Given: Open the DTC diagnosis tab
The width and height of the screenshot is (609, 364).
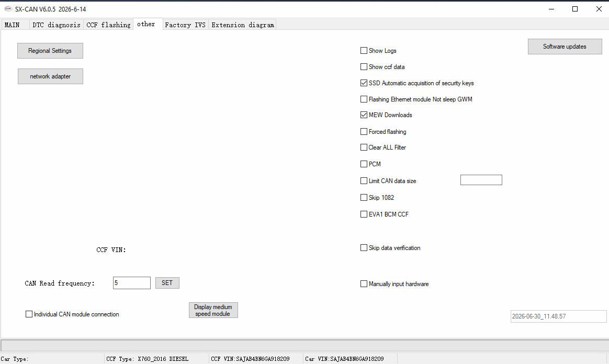Looking at the screenshot, I should (57, 25).
